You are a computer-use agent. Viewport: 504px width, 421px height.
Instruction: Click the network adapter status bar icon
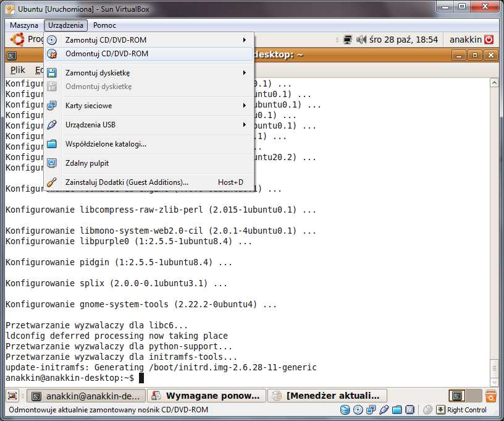[371, 410]
